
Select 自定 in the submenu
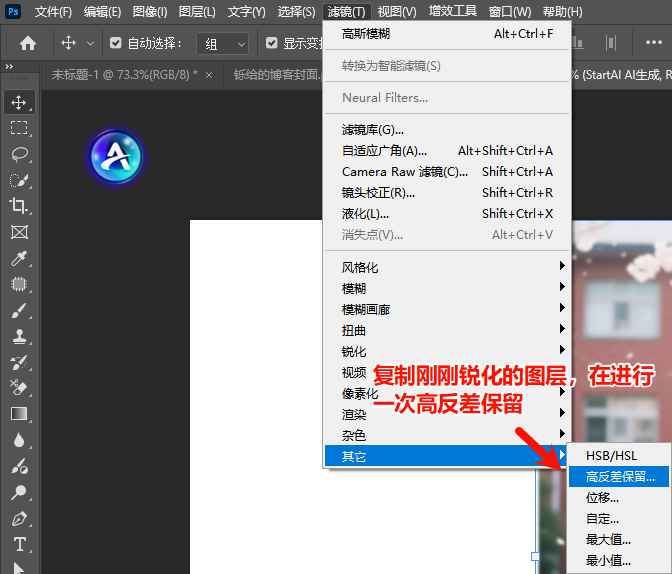(619, 518)
